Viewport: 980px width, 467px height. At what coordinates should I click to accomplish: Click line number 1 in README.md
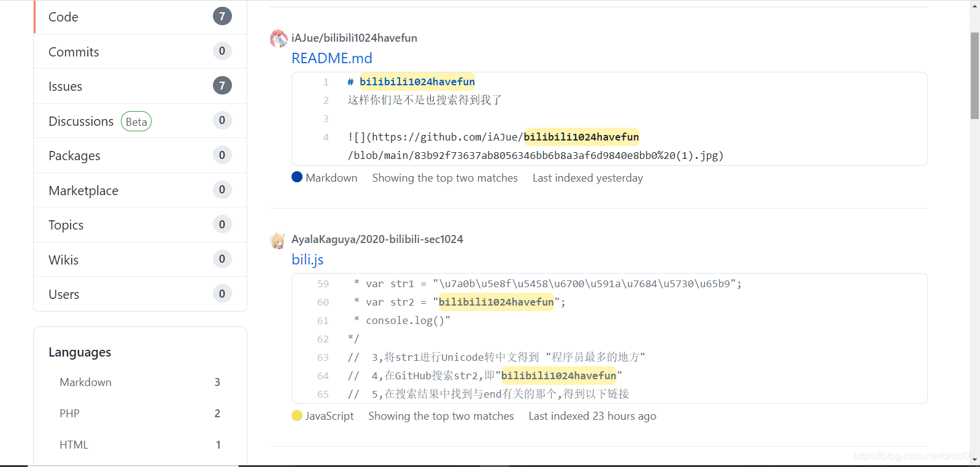coord(326,82)
